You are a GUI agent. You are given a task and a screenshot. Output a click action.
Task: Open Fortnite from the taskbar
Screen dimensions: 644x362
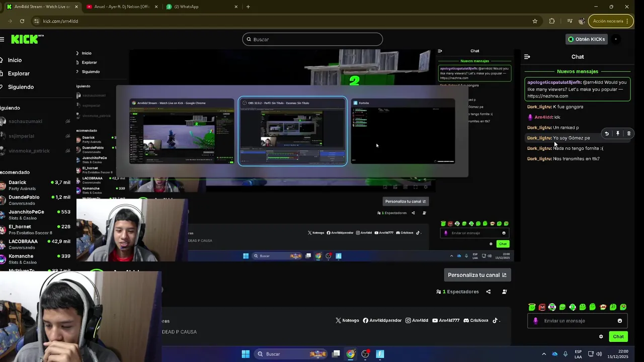tap(380, 354)
